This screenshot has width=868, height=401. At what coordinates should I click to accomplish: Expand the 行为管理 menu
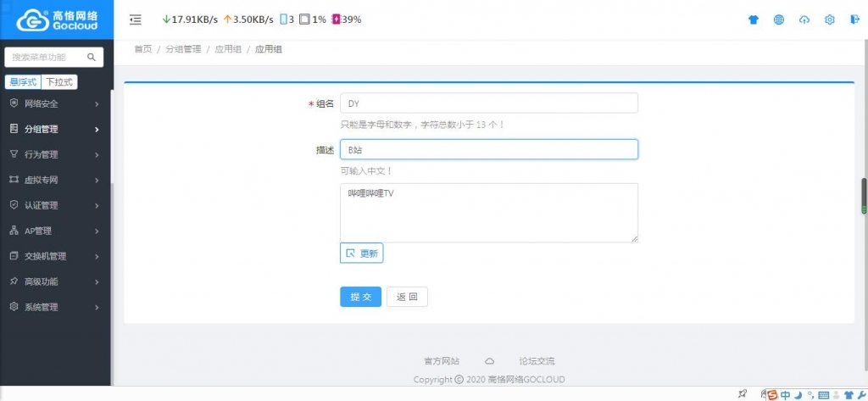pyautogui.click(x=54, y=154)
